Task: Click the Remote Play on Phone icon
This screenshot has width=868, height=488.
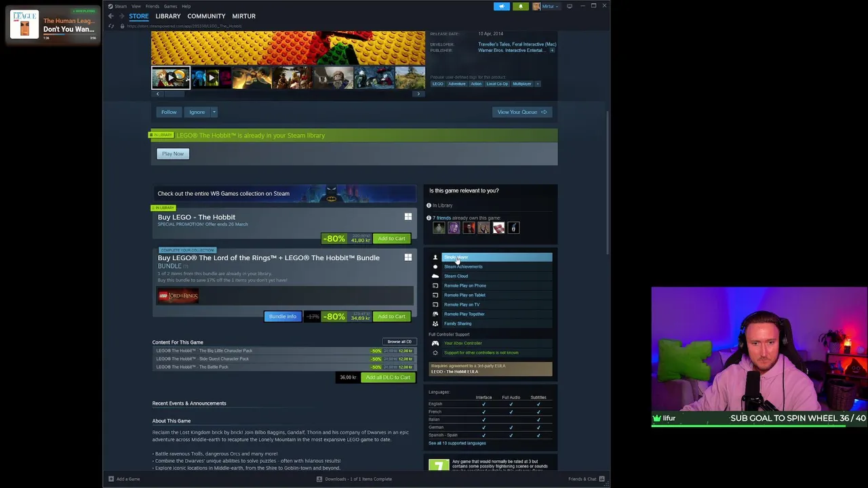Action: (x=435, y=285)
